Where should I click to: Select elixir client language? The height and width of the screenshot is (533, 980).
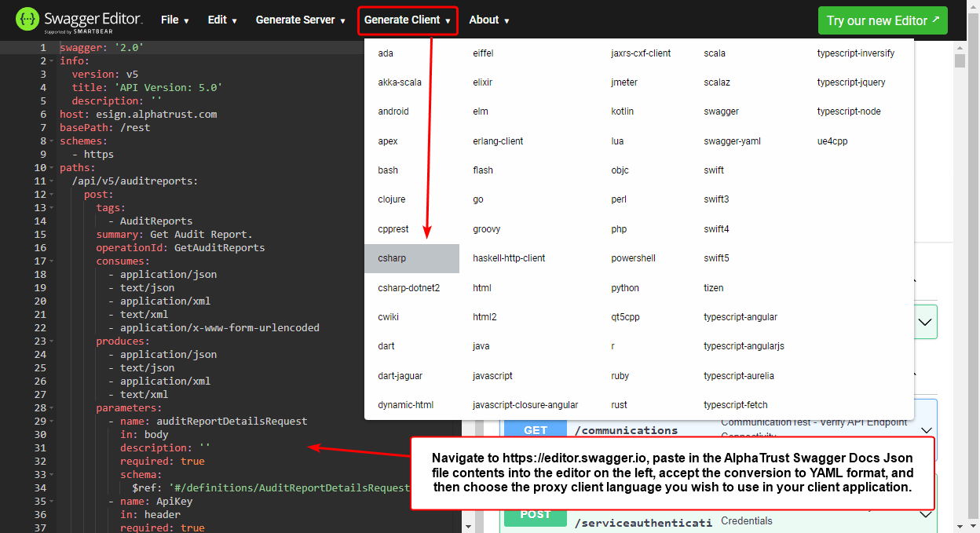[482, 82]
